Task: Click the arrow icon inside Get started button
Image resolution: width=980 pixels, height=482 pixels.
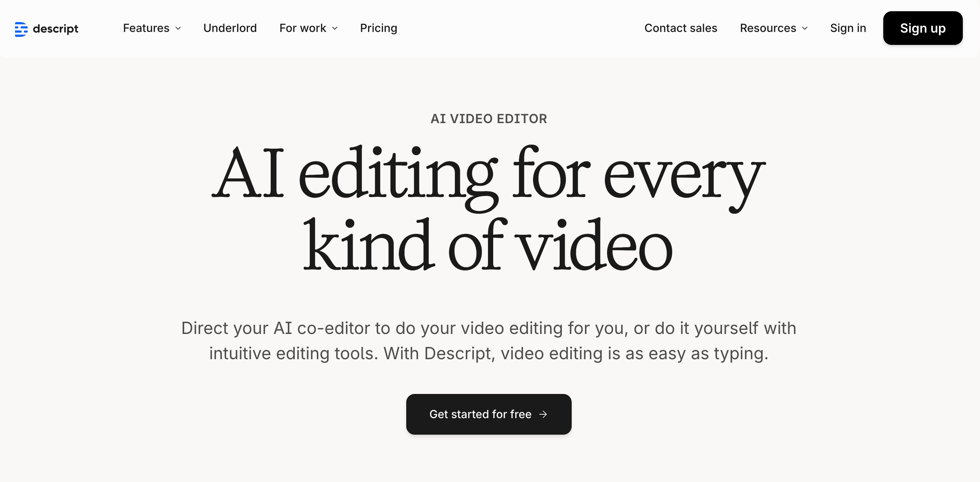Action: (543, 414)
